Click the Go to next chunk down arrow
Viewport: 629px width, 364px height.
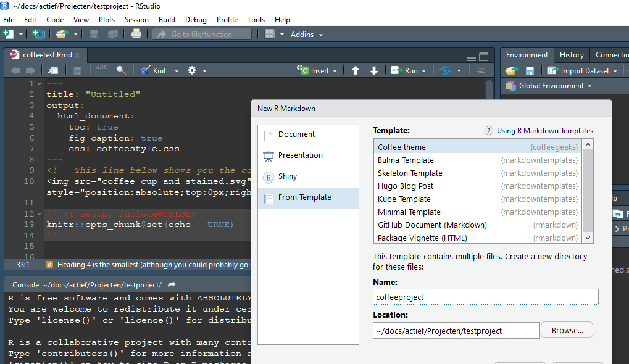point(374,70)
